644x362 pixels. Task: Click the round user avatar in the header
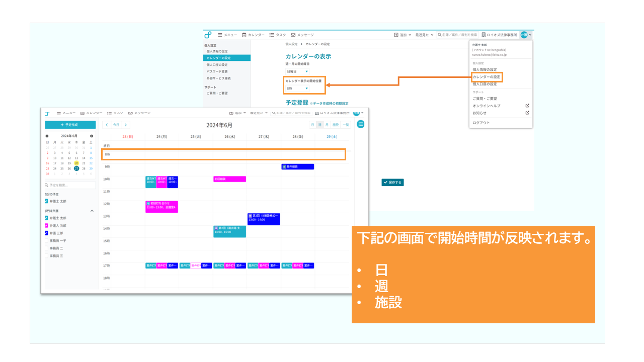(x=524, y=35)
